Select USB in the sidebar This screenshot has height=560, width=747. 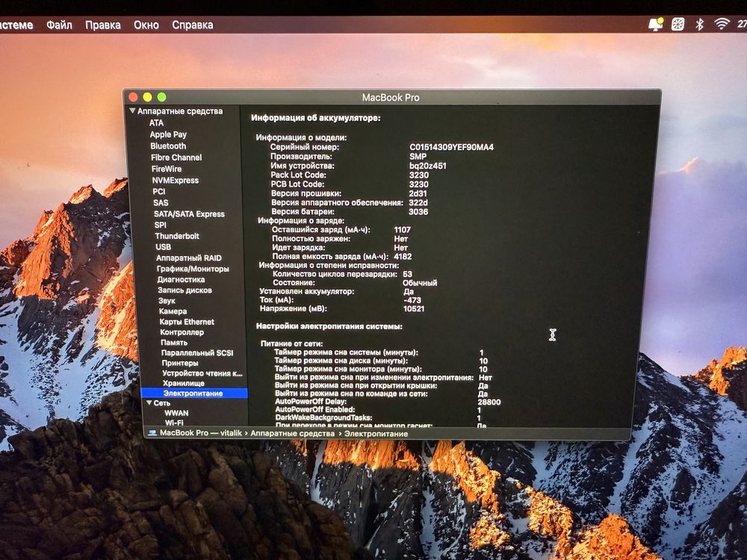click(163, 246)
